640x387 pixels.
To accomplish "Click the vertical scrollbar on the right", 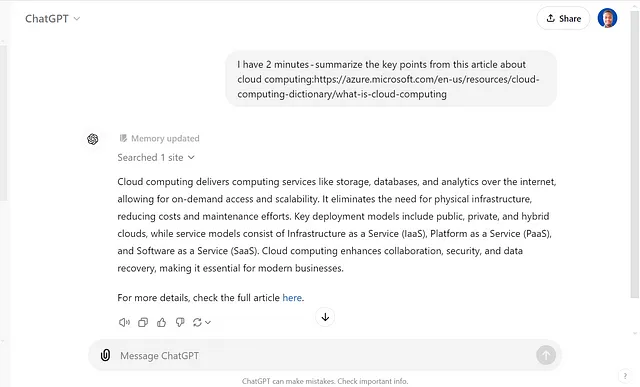I will (634, 155).
